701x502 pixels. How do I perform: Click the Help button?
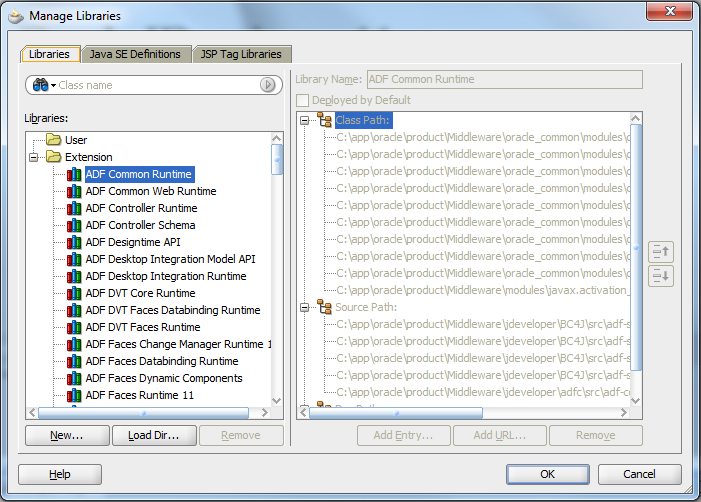[60, 474]
